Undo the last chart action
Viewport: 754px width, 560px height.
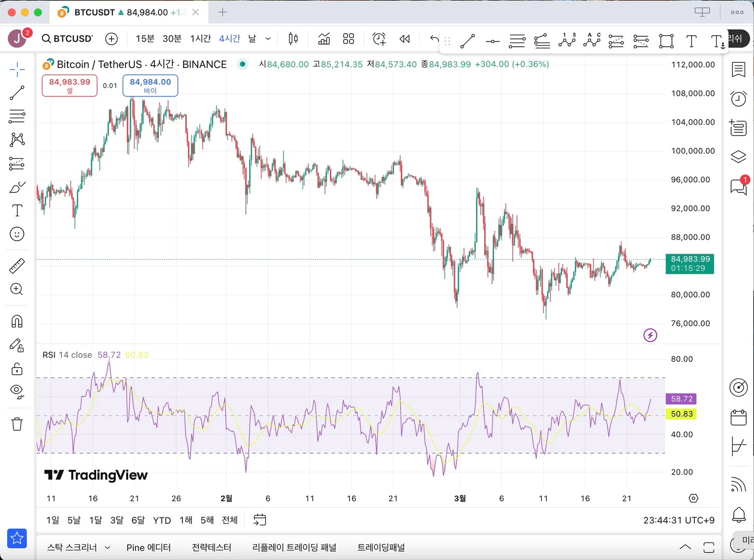(434, 39)
